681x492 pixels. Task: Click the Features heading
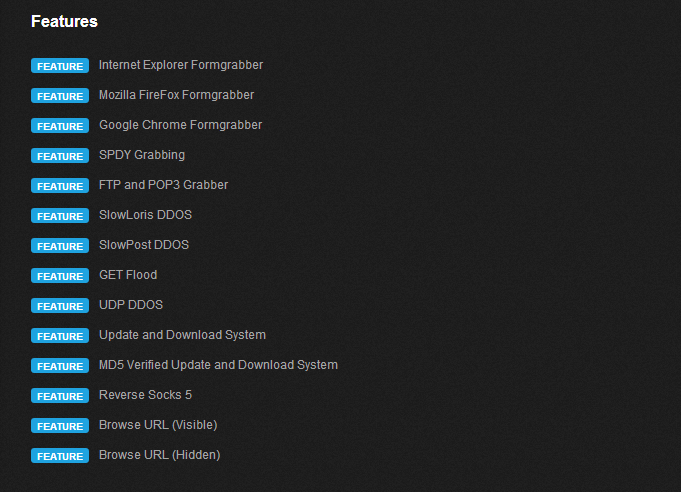tap(64, 21)
